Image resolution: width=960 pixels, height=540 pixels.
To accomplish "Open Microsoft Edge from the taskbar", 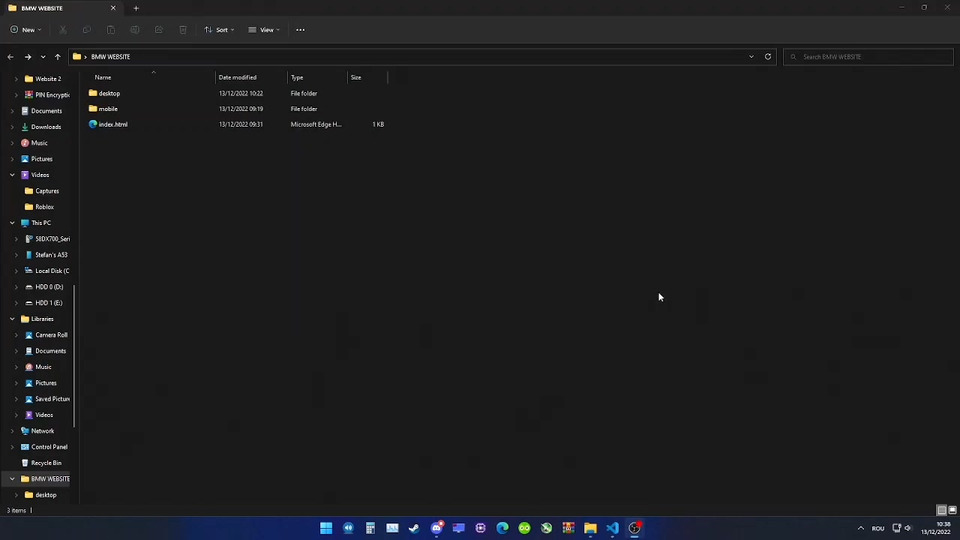I will 502,528.
